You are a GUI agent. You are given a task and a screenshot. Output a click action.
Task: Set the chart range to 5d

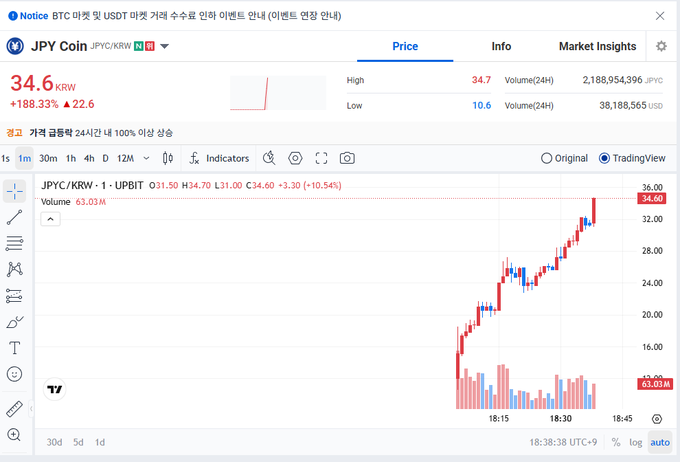pos(78,442)
